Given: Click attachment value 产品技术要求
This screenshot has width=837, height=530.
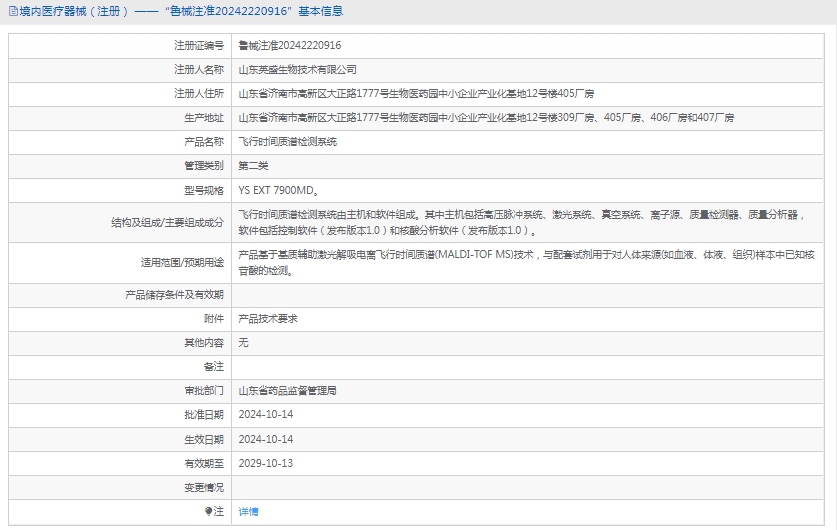Looking at the screenshot, I should (x=268, y=318).
